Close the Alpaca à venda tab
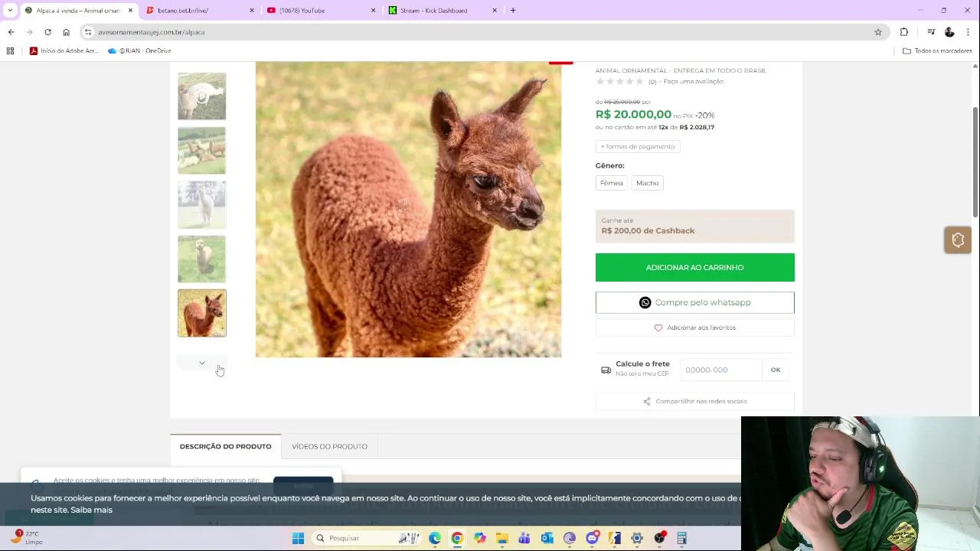980x551 pixels. tap(131, 10)
